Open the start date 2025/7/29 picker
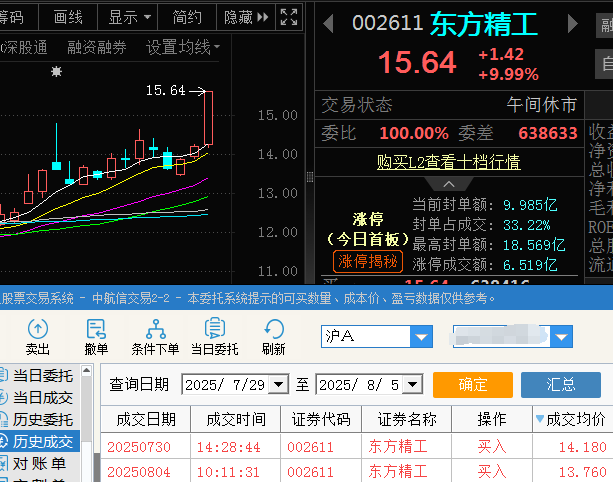The width and height of the screenshot is (613, 482). 279,384
